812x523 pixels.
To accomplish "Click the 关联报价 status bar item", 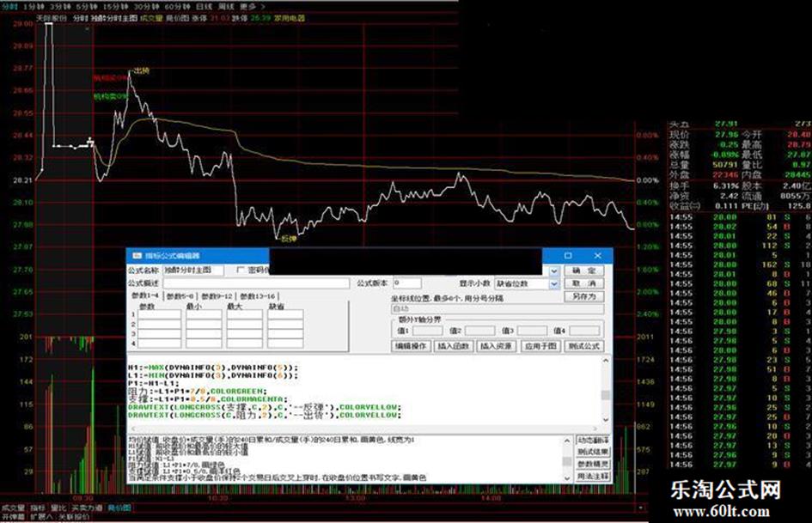I will tap(74, 517).
